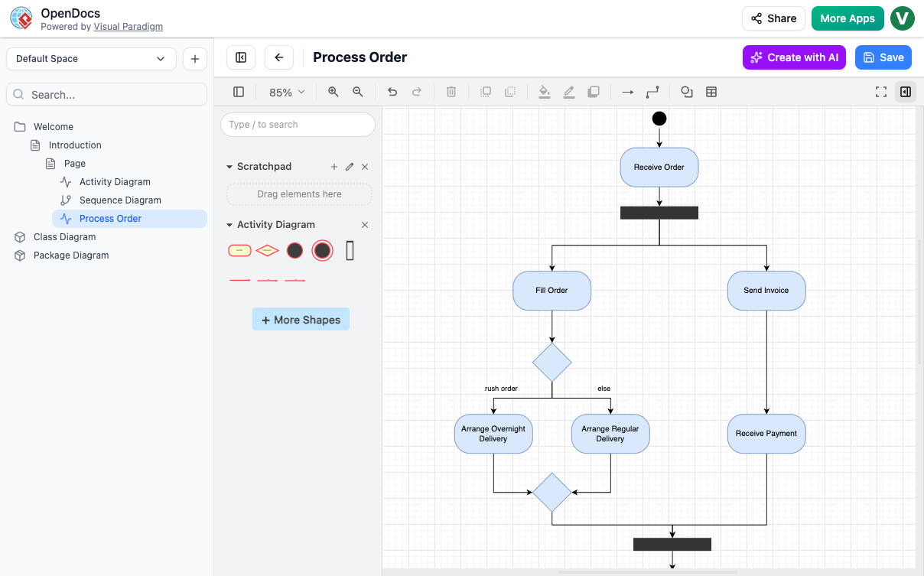Screen dimensions: 924x576
Task: Toggle fullscreen diagram view
Action: point(881,92)
